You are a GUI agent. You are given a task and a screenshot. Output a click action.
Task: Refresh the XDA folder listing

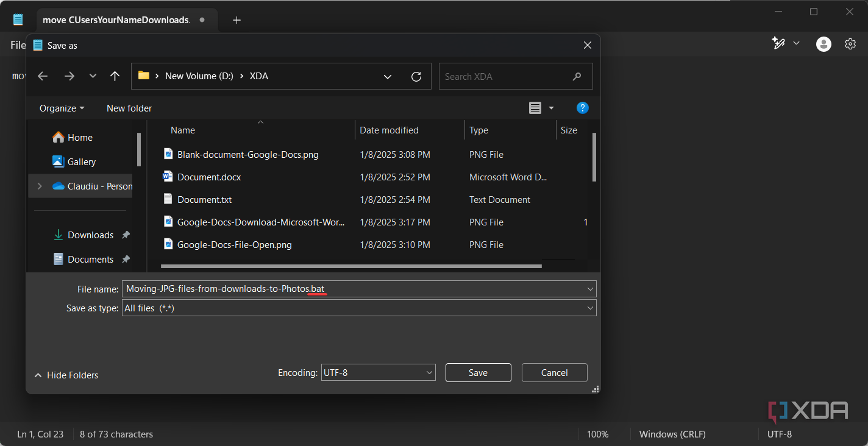point(416,76)
